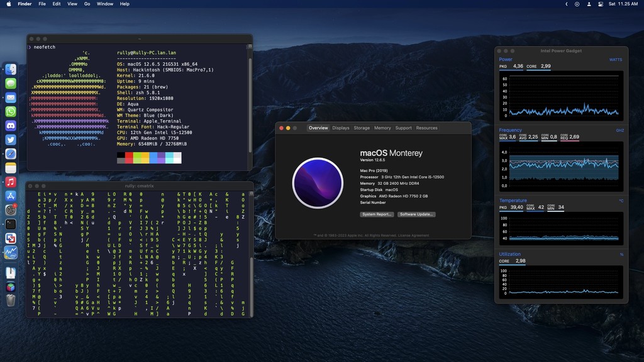Open the Window menu in the menu bar
Screen dimensions: 644x362
(104, 4)
